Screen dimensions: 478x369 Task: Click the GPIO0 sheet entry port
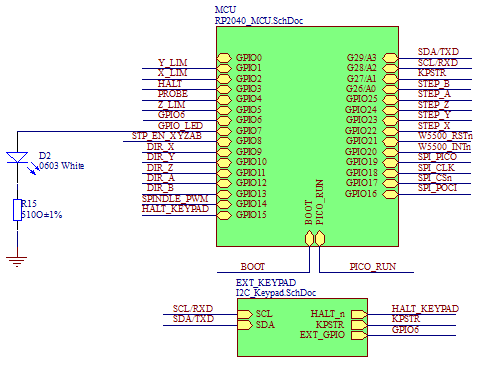point(224,58)
